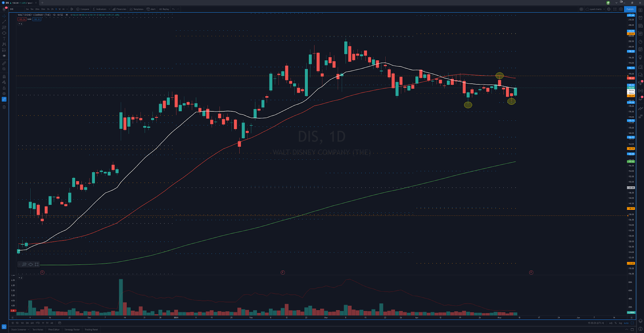The width and height of the screenshot is (644, 333).
Task: Click the trash remove drawings icon
Action: click(4, 107)
